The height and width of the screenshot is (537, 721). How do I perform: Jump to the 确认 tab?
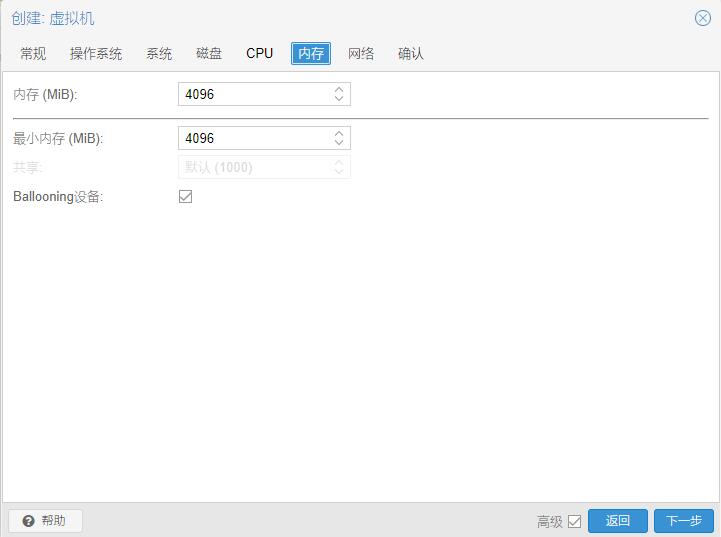[x=411, y=54]
